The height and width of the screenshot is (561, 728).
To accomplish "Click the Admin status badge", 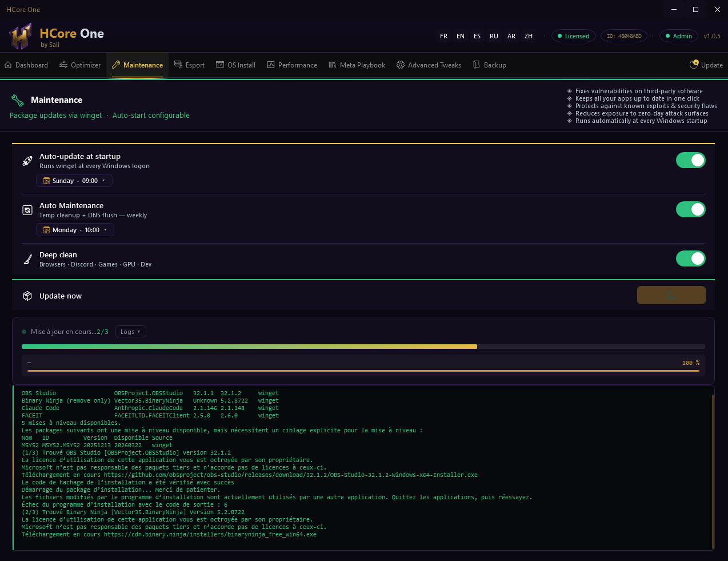I will click(679, 36).
